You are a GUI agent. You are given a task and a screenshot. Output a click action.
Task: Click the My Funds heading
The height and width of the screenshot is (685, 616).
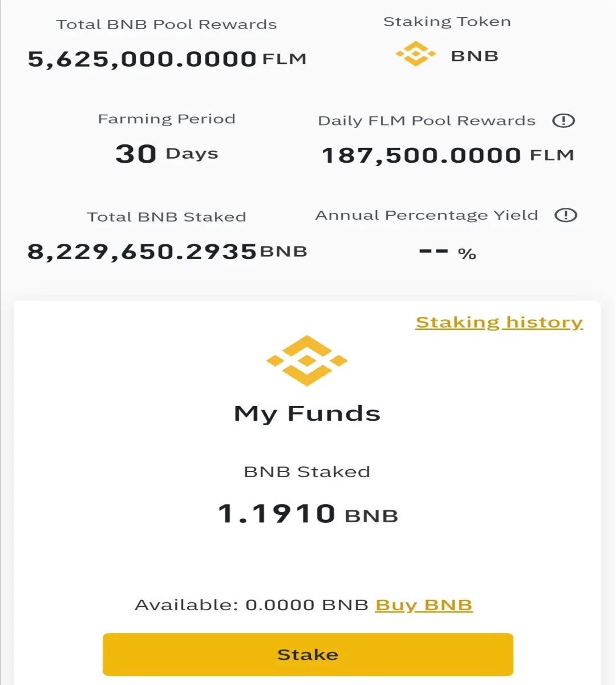tap(307, 414)
